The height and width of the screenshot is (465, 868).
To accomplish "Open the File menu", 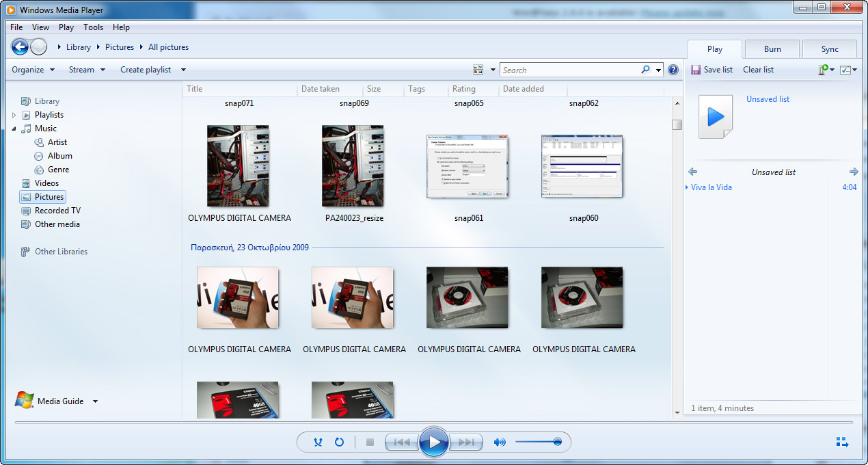I will tap(16, 27).
